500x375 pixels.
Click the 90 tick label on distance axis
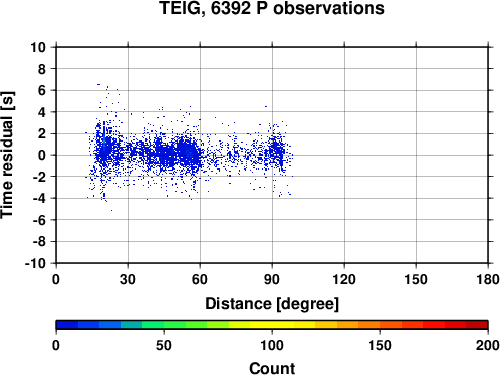click(272, 279)
